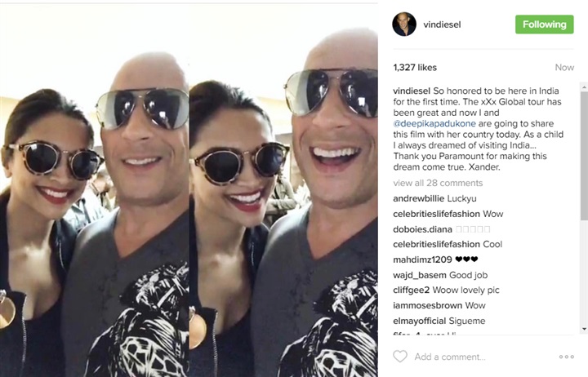Click the scrollbar down arrow in comments
Image resolution: width=588 pixels, height=377 pixels.
point(584,329)
